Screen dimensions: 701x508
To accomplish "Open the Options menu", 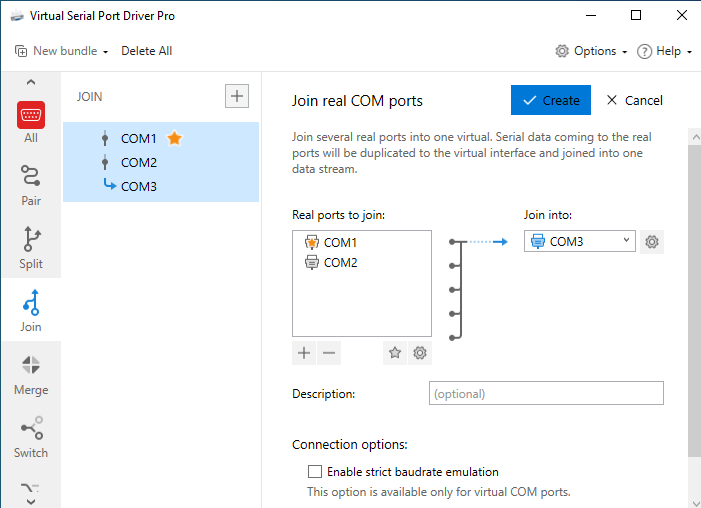I will [591, 51].
